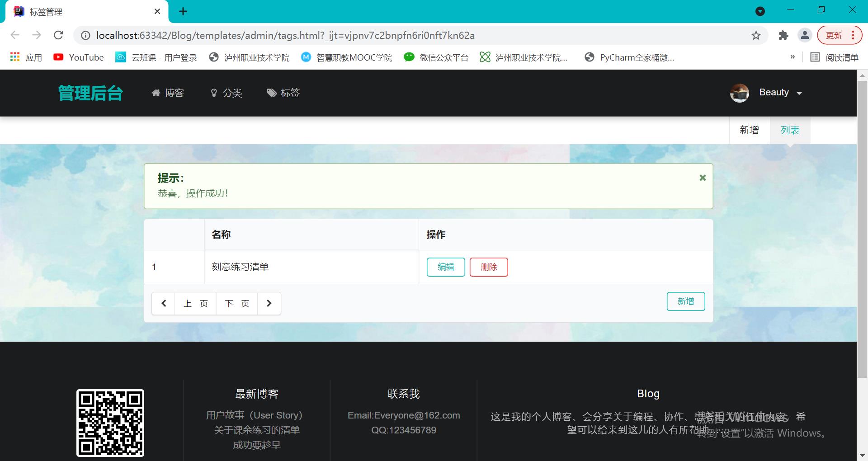Switch to the 列表 tab
The image size is (868, 461).
coord(790,130)
